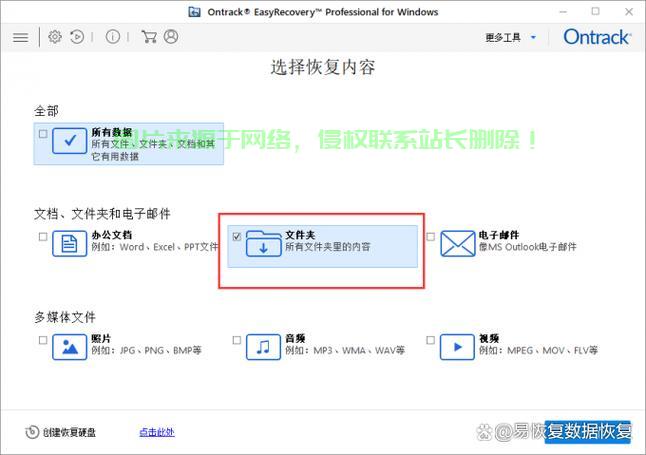This screenshot has width=646, height=455.
Task: Open the user account icon
Action: 171,37
